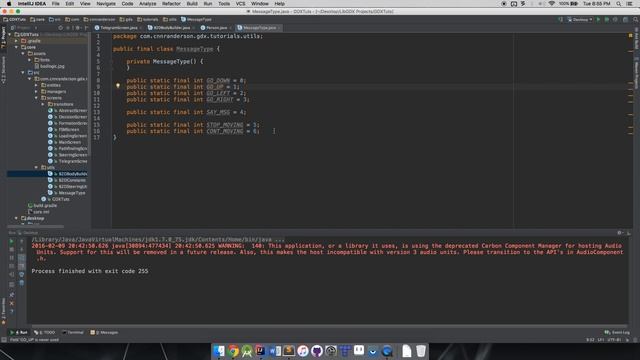The height and width of the screenshot is (360, 640).
Task: Click the java executable path link in console
Action: click(158, 240)
